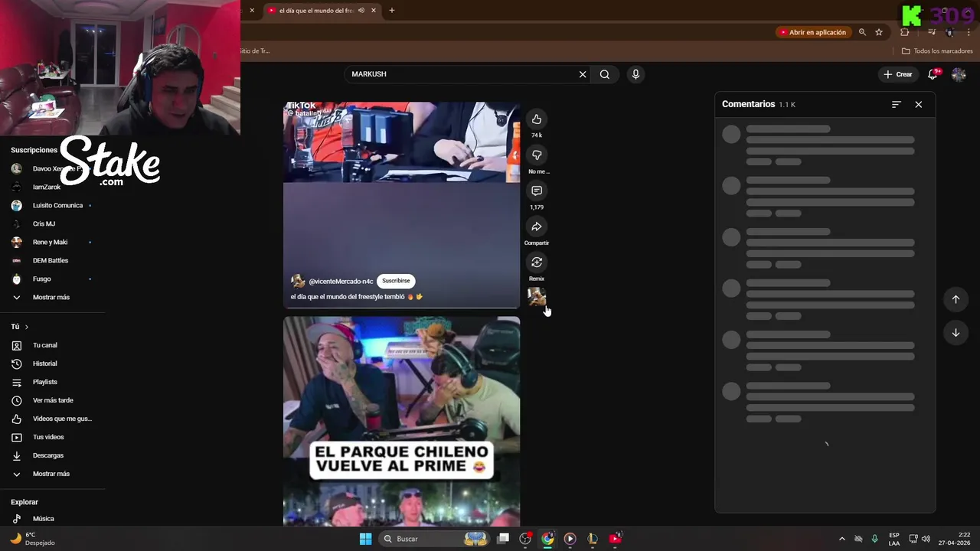Open Todos los marcadores folder
The height and width of the screenshot is (551, 980).
[937, 51]
